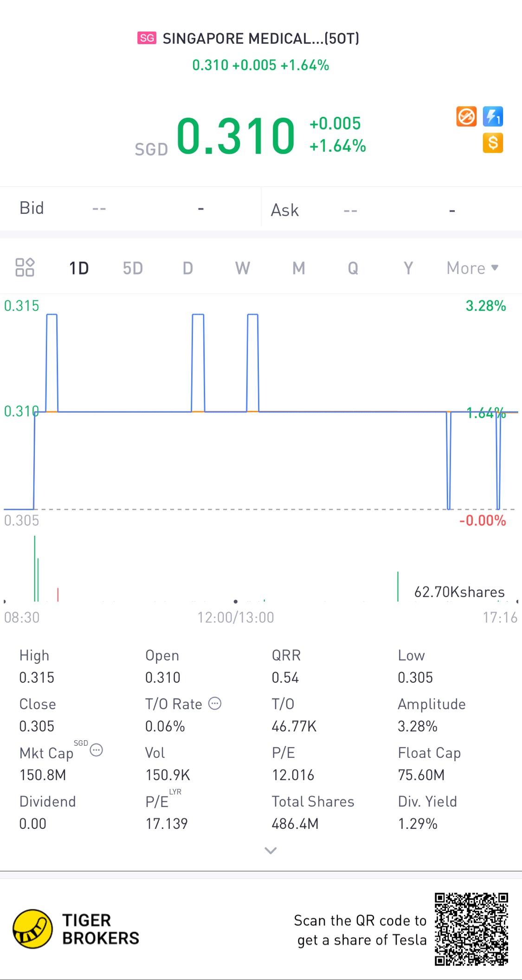The width and height of the screenshot is (522, 980).
Task: Select the W weekly chart tab
Action: point(242,268)
